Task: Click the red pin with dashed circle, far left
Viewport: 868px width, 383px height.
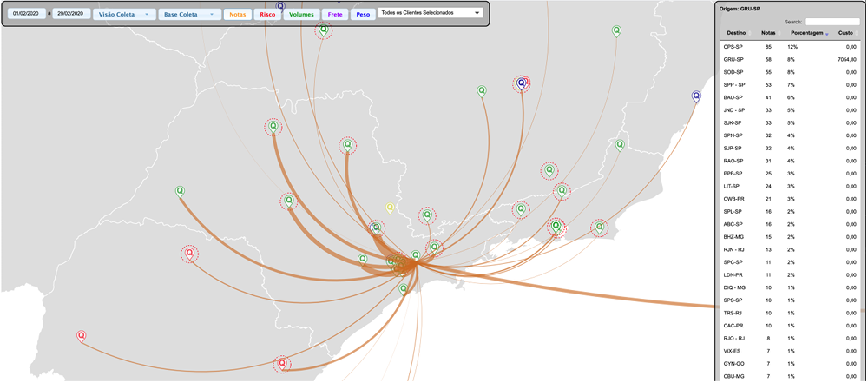Action: (x=188, y=253)
